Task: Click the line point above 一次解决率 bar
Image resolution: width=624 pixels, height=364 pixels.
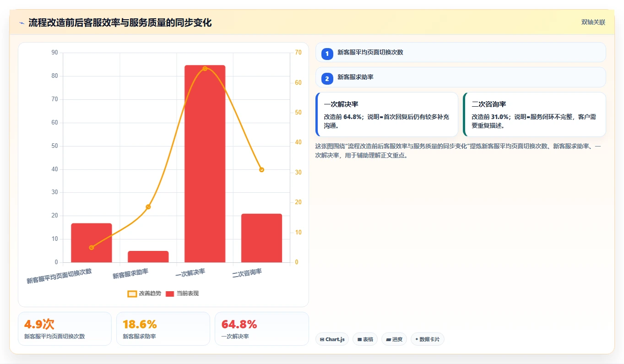Action: 205,69
